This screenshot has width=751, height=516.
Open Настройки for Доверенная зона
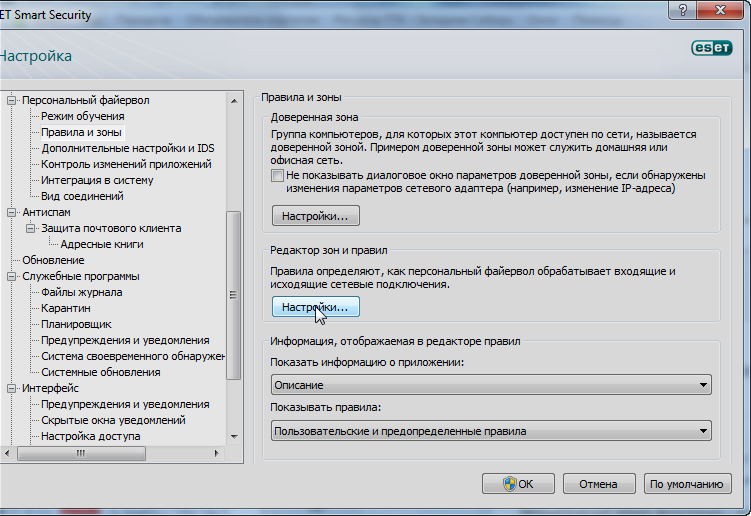pos(316,216)
